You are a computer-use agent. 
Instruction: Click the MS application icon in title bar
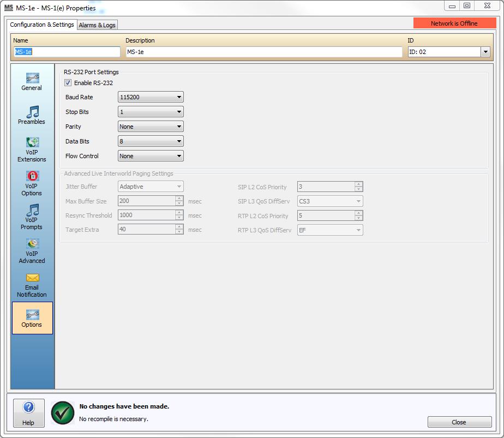[9, 7]
